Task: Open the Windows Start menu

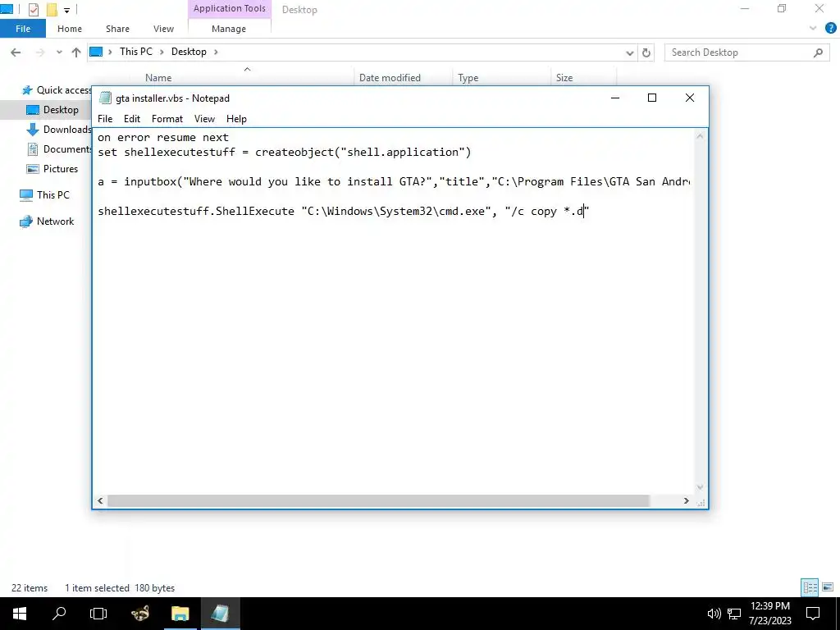Action: click(20, 614)
